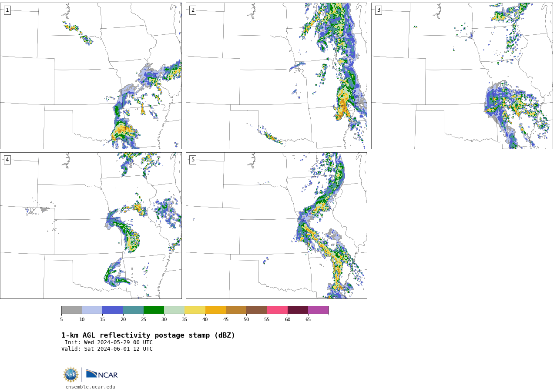This screenshot has height=392, width=557.
Task: Click the colorbar tick label 5
Action: click(61, 320)
